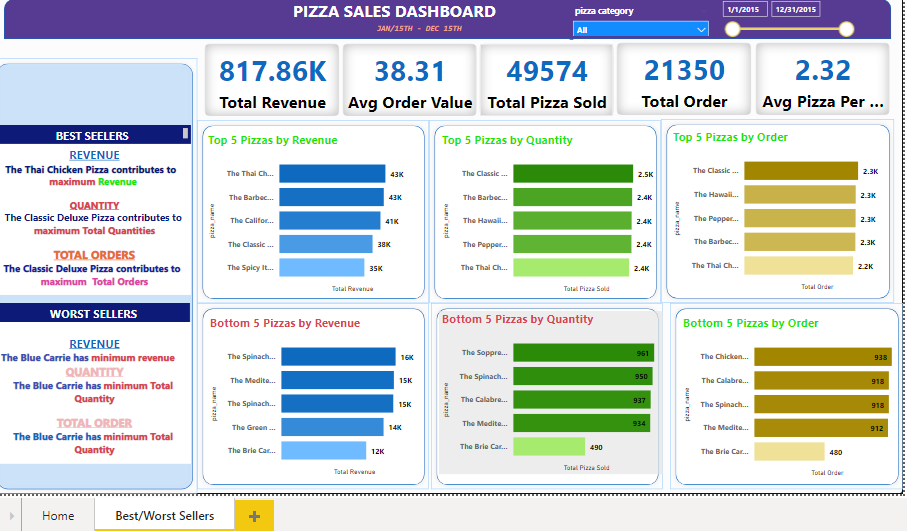907x531 pixels.
Task: Click the scrollbar on the Best Sellers header
Action: 185,133
